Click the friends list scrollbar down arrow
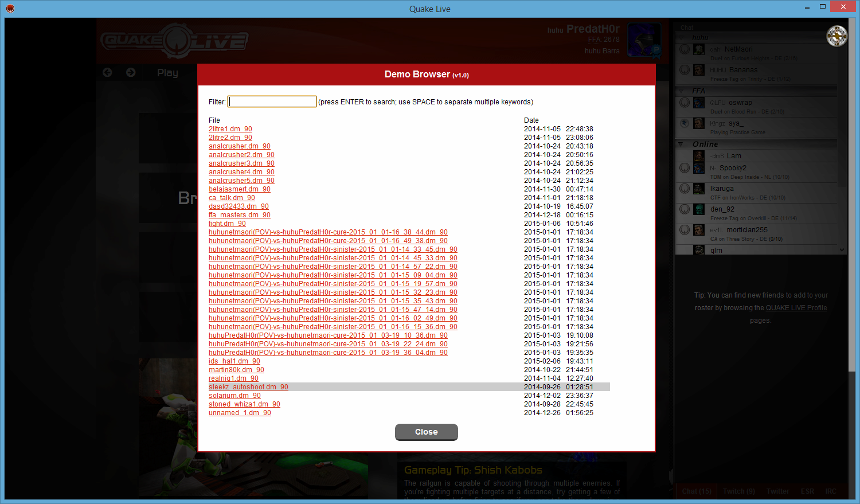 (842, 250)
